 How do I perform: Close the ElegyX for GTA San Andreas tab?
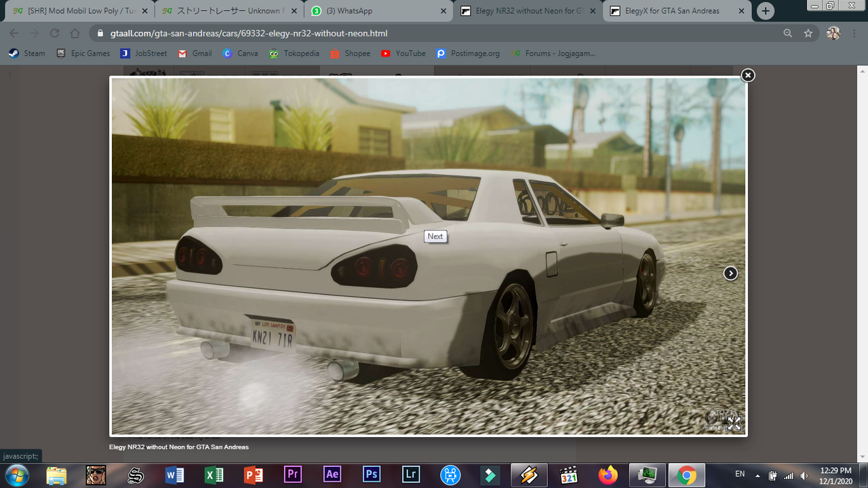point(741,11)
